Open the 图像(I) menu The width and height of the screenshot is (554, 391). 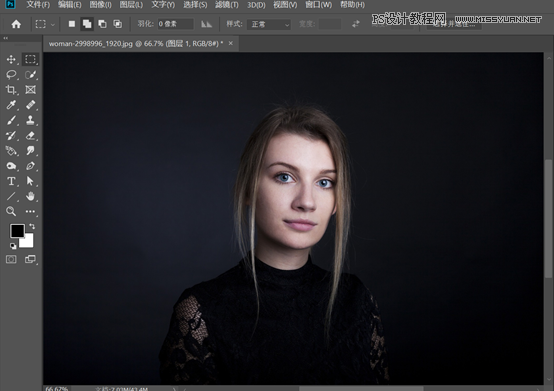click(100, 5)
